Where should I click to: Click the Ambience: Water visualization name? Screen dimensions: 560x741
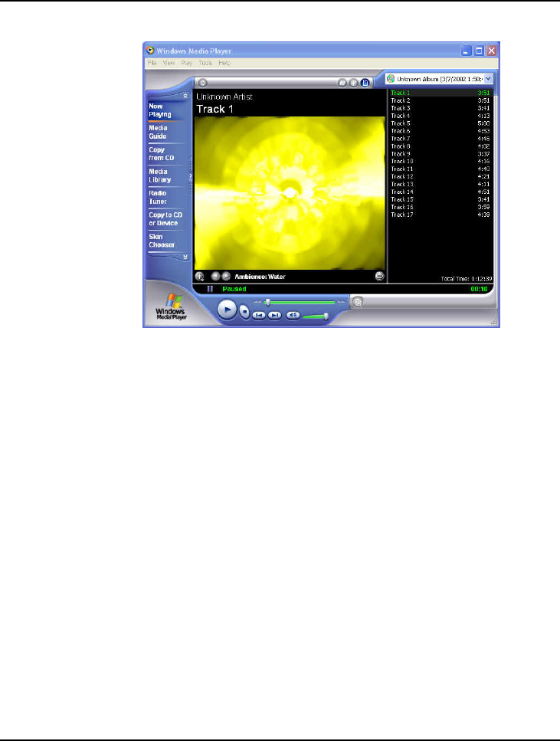click(x=260, y=277)
